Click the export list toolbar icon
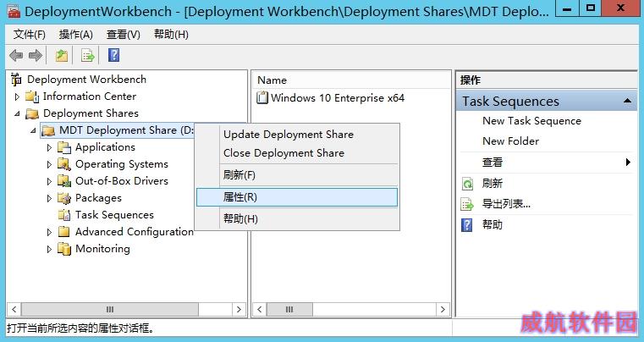The width and height of the screenshot is (644, 342). tap(87, 55)
